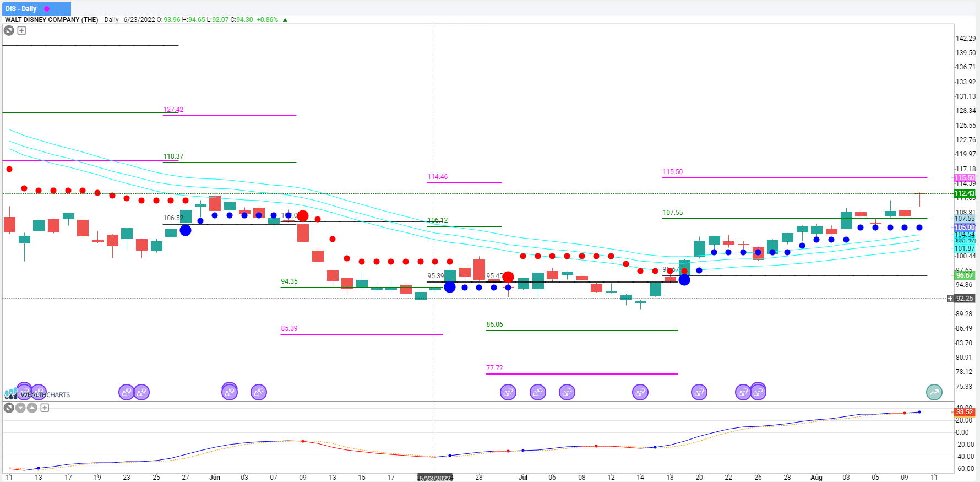Click the 77.72 magenta level label
Image resolution: width=980 pixels, height=482 pixels.
[x=494, y=368]
